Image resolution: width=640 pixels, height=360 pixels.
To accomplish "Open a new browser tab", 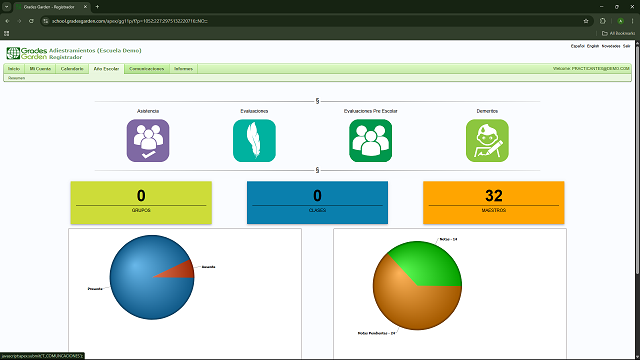I will tap(97, 7).
